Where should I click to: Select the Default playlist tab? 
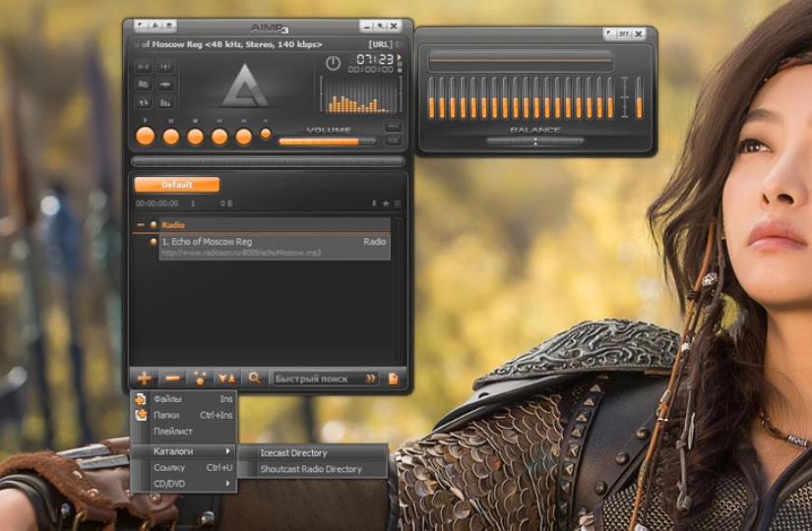177,184
